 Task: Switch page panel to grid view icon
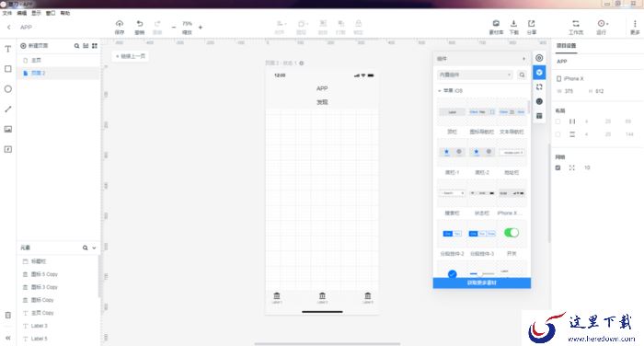pyautogui.click(x=95, y=46)
